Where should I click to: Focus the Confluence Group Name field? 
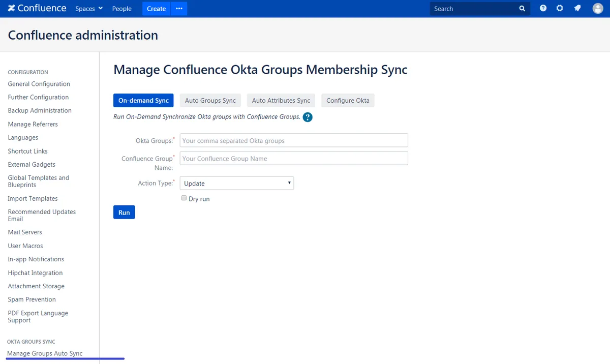coord(294,158)
